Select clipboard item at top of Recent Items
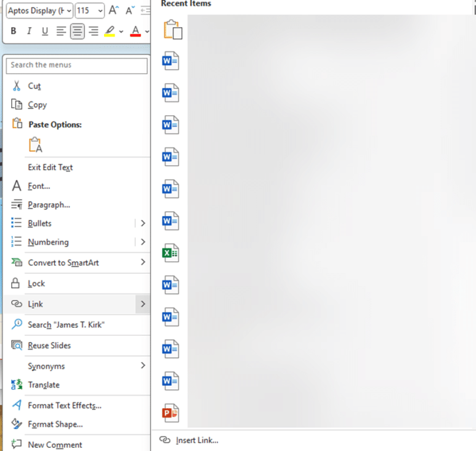The image size is (476, 451). pyautogui.click(x=173, y=30)
